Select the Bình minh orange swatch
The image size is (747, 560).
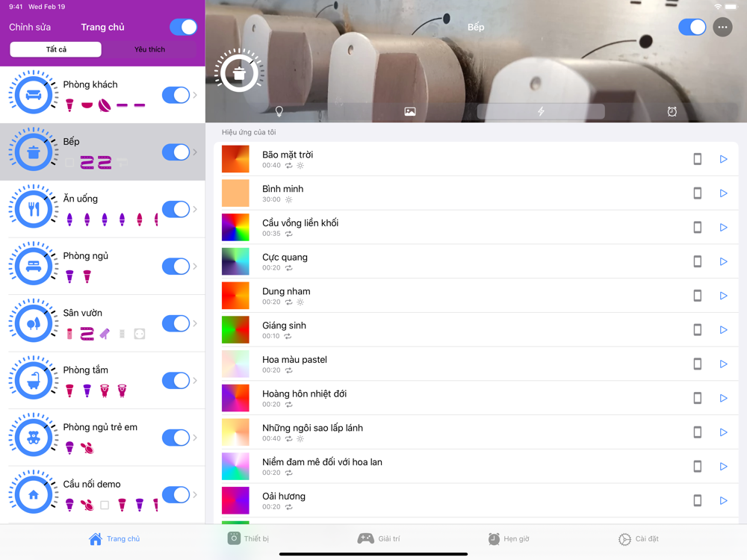pyautogui.click(x=235, y=193)
